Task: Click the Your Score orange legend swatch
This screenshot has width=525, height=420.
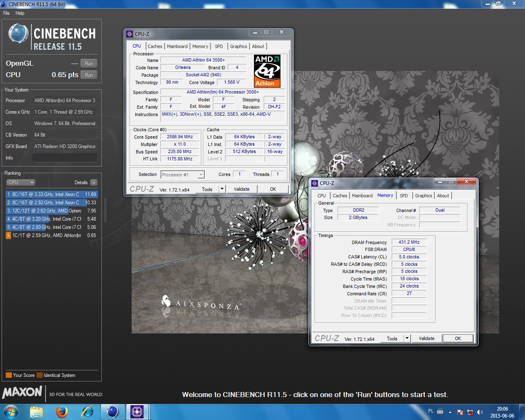Action: coord(9,375)
